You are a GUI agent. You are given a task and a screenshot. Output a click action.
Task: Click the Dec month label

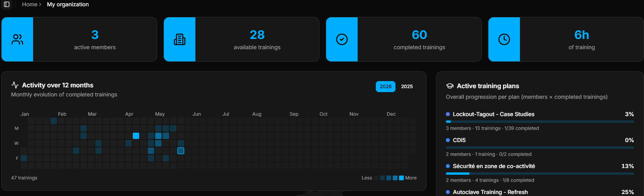pos(391,114)
